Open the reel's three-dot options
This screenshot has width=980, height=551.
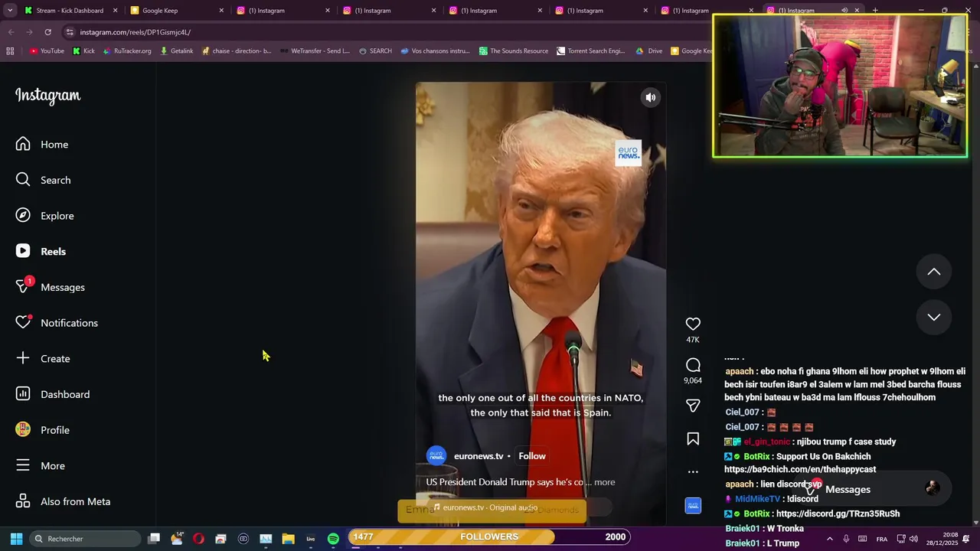tap(693, 472)
